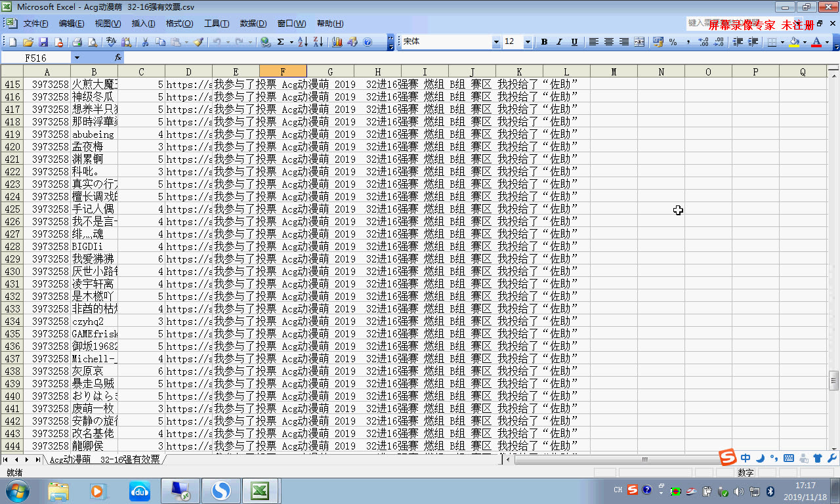Apply comma style to cells
Image resolution: width=840 pixels, height=504 pixels.
pos(688,42)
